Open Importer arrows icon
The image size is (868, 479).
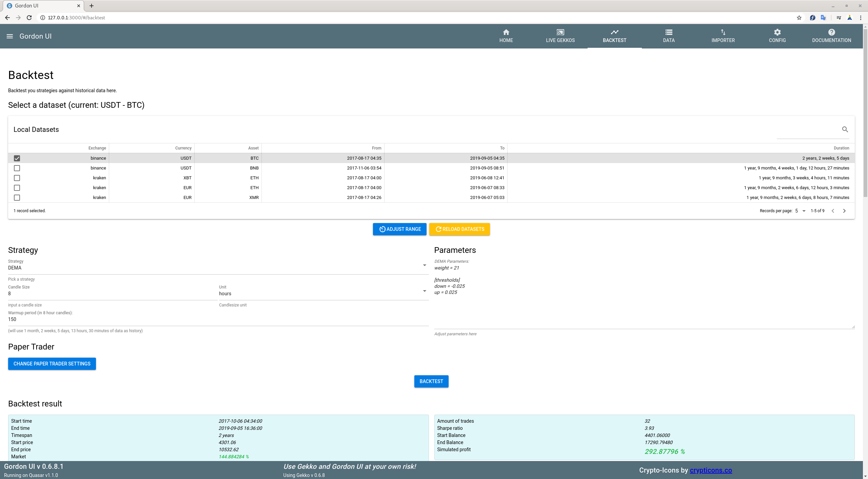723,32
